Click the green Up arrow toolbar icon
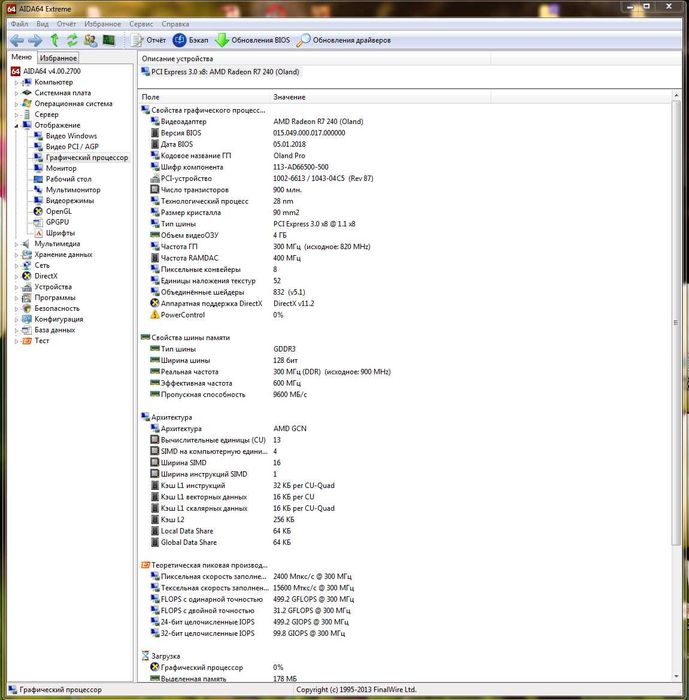The width and height of the screenshot is (689, 700). pyautogui.click(x=54, y=40)
